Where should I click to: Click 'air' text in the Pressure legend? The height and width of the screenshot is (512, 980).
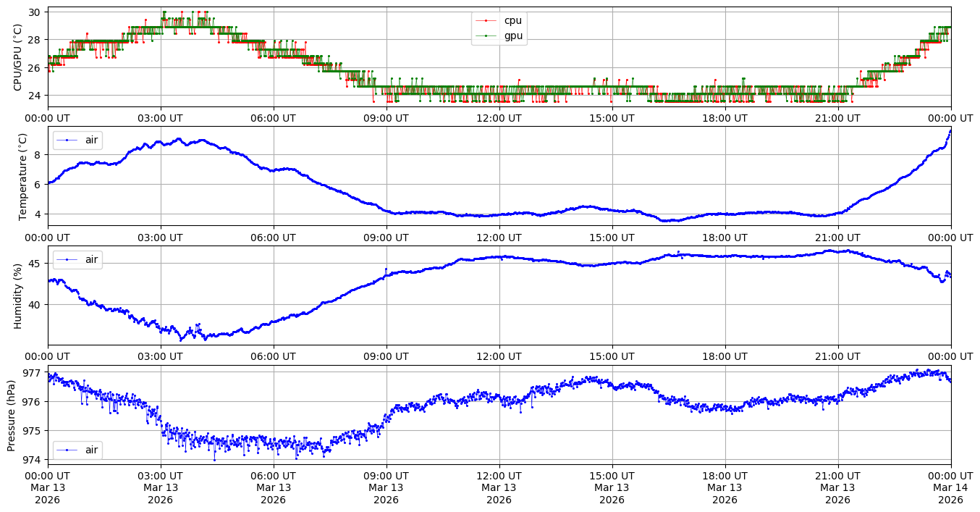(93, 450)
